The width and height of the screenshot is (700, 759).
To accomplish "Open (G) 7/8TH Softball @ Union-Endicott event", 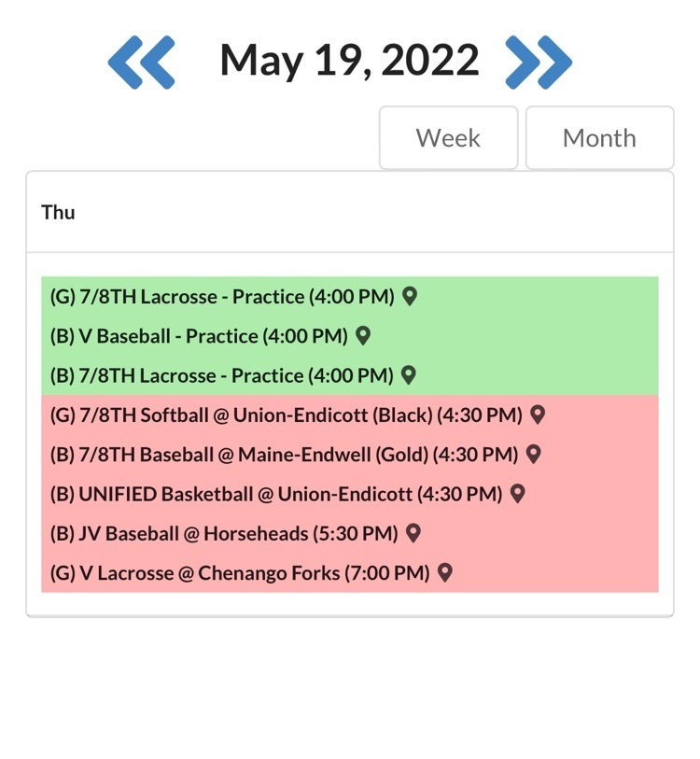I will pos(287,415).
